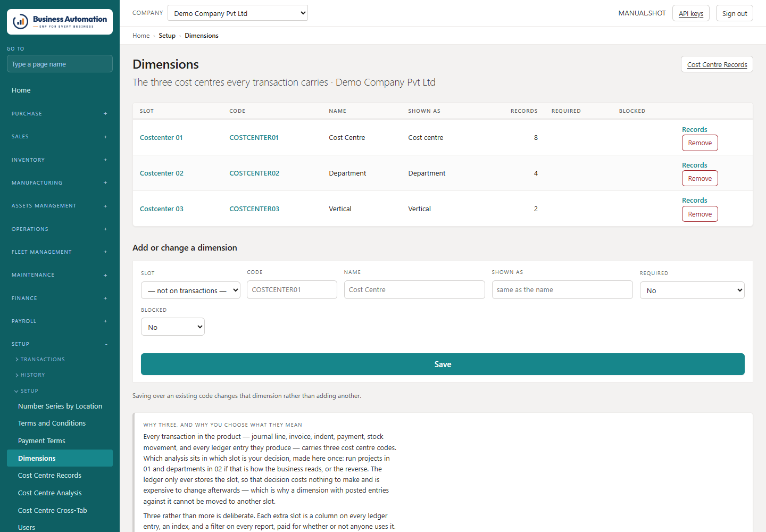The height and width of the screenshot is (532, 766).
Task: Click the Business Automation logo
Action: pos(60,22)
